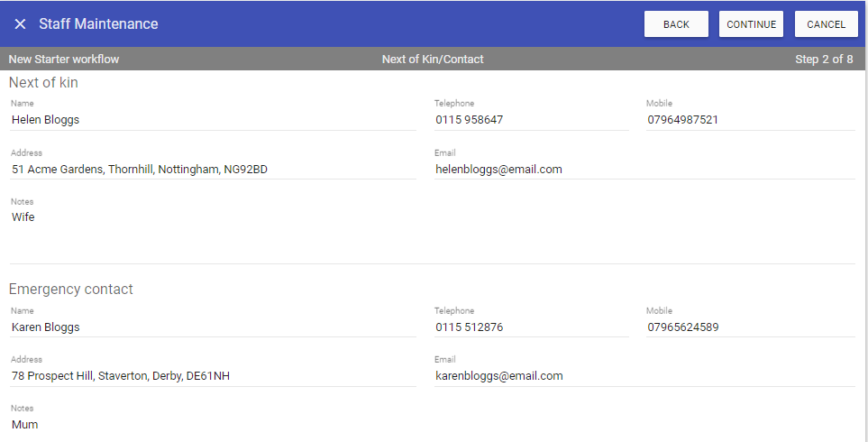The height and width of the screenshot is (442, 868).
Task: Close the Staff Maintenance form with X icon
Action: [20, 24]
